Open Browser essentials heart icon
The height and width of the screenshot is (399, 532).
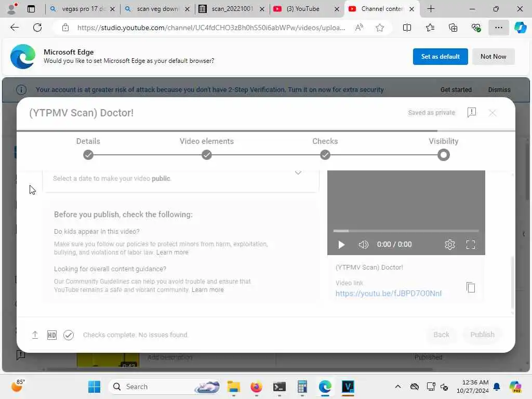pos(476,28)
